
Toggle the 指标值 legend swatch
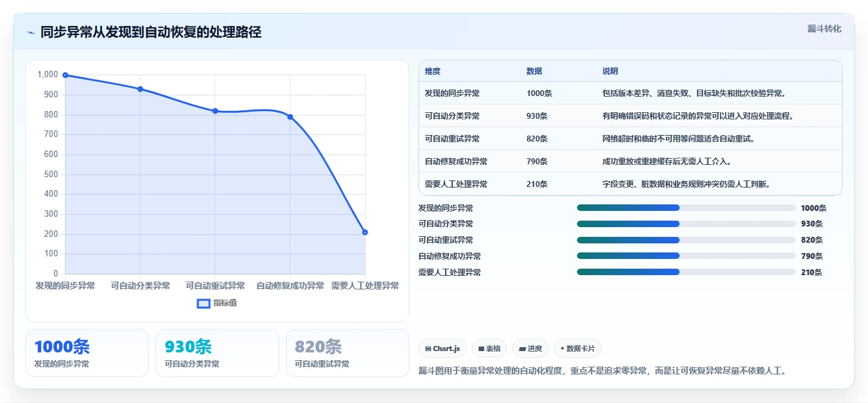point(203,303)
